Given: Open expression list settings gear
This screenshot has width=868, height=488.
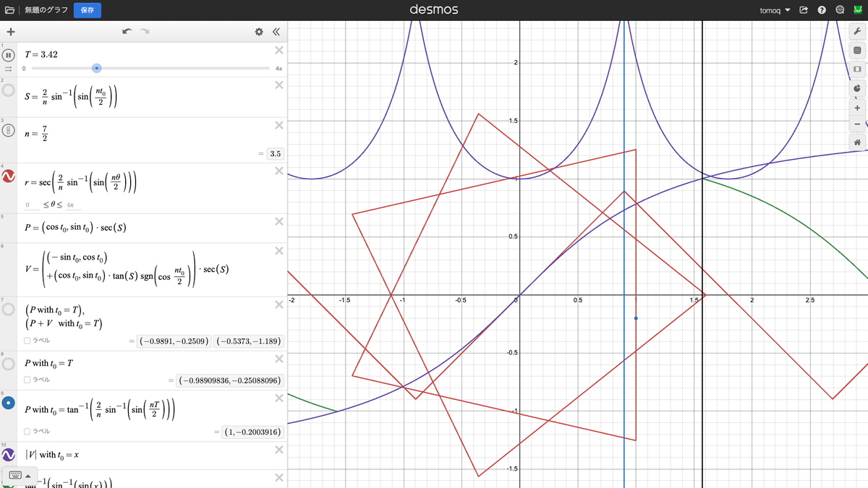Looking at the screenshot, I should [259, 32].
